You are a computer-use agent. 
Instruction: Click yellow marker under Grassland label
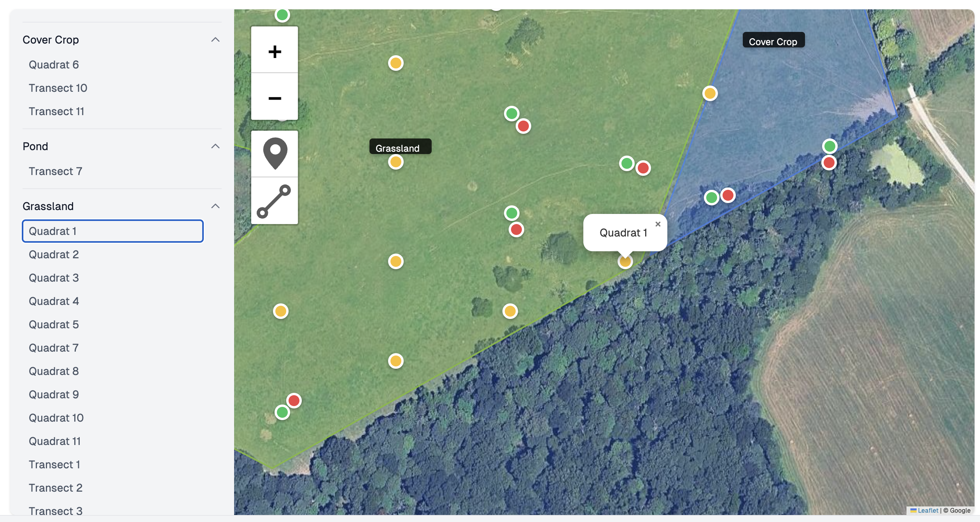tap(395, 162)
